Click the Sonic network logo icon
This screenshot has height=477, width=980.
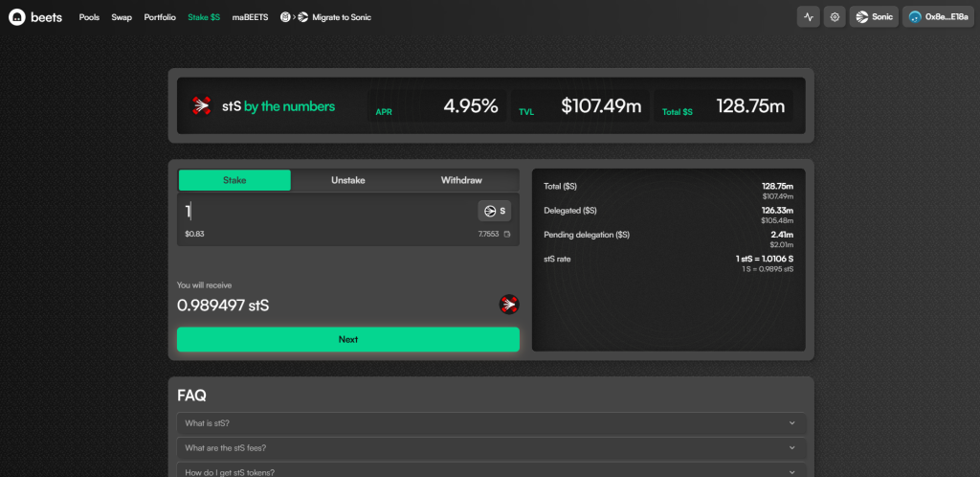click(862, 17)
